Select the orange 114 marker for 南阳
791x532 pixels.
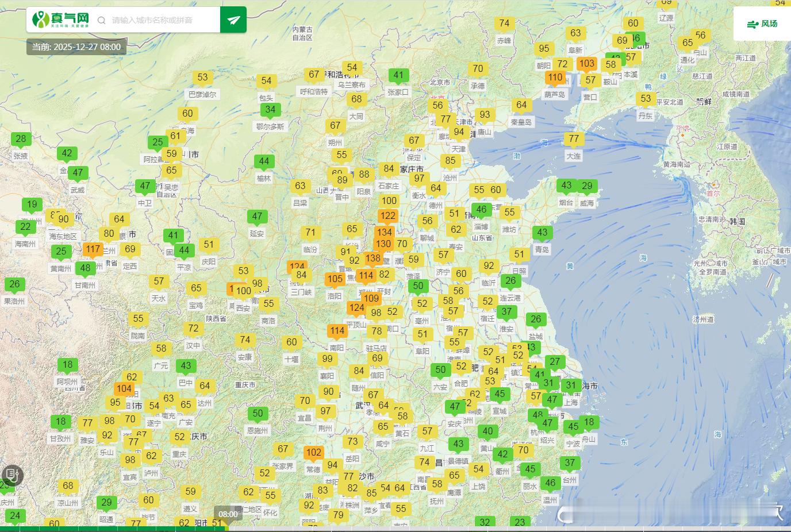[x=337, y=331]
